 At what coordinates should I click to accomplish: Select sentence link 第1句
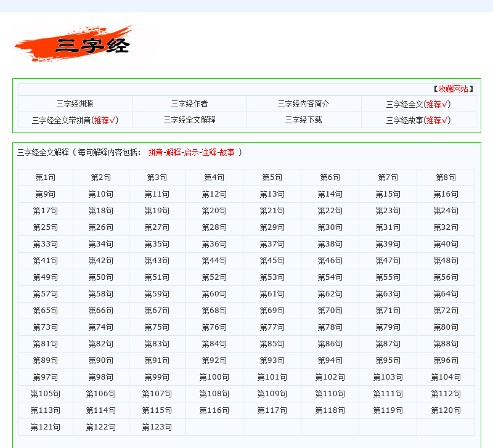45,177
